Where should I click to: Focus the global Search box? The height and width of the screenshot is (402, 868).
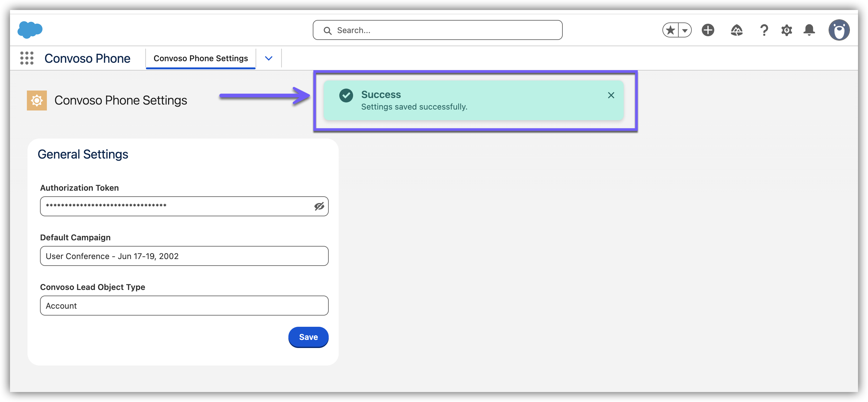point(437,30)
